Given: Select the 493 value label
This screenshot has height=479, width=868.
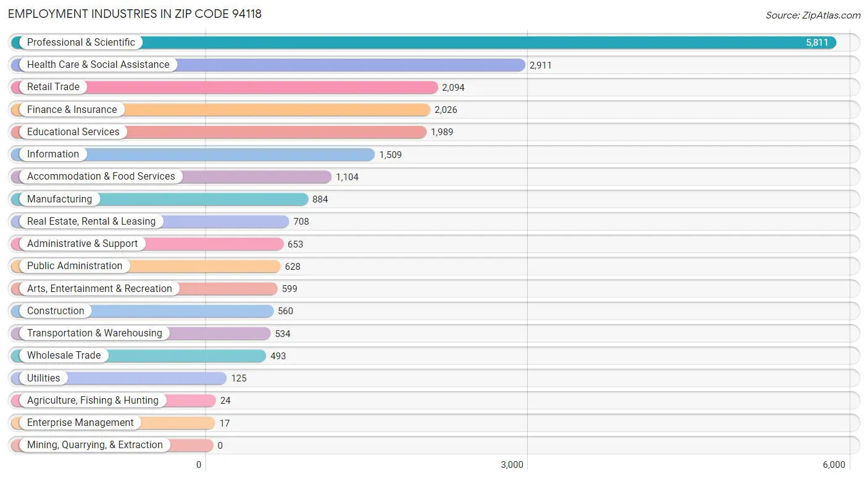Looking at the screenshot, I should tap(278, 356).
